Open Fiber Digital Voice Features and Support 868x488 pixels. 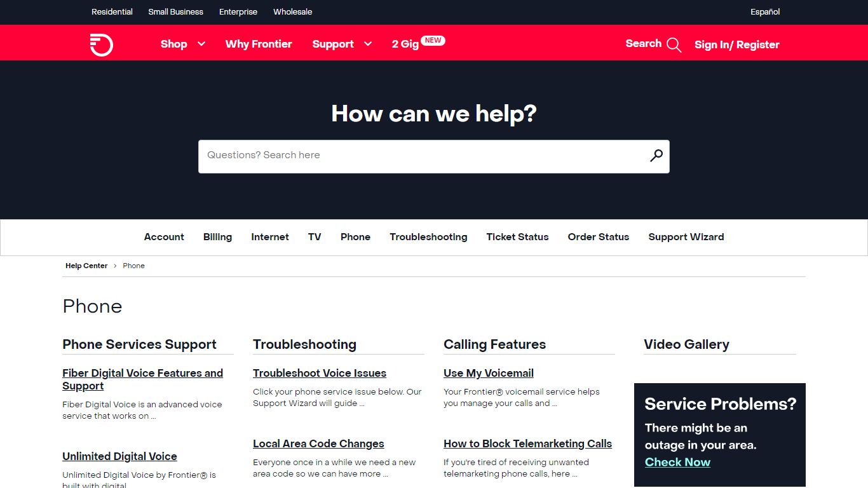pos(142,379)
